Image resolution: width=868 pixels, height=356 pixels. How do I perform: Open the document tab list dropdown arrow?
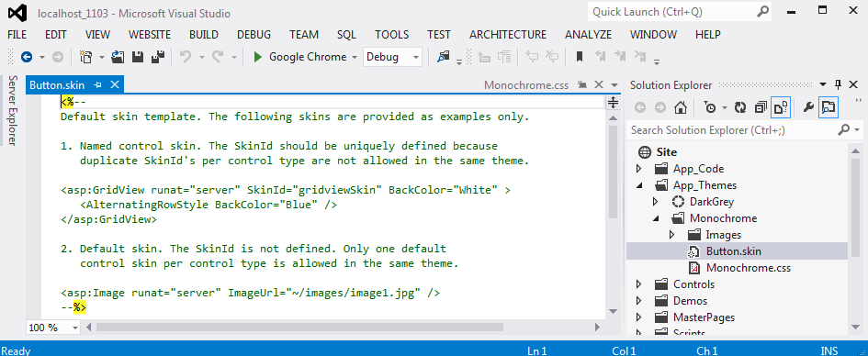[x=614, y=85]
